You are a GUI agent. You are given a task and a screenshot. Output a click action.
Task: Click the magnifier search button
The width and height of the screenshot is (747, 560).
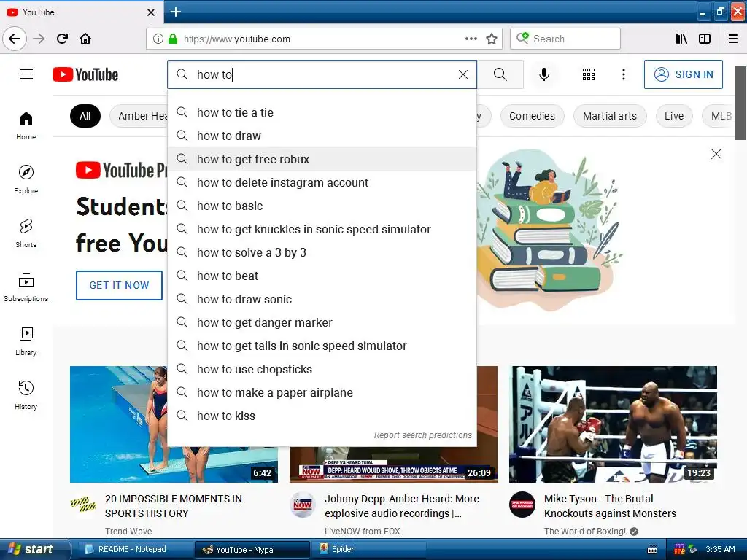pos(500,74)
